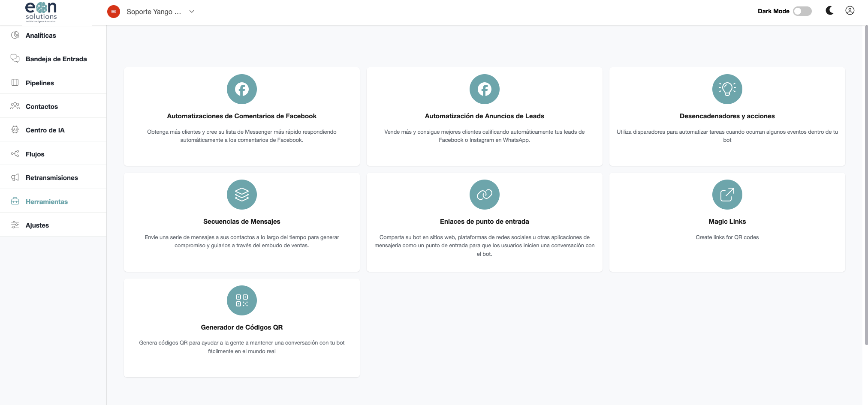Click the 'Dark Mode' label text
Viewport: 868px width, 405px height.
773,11
